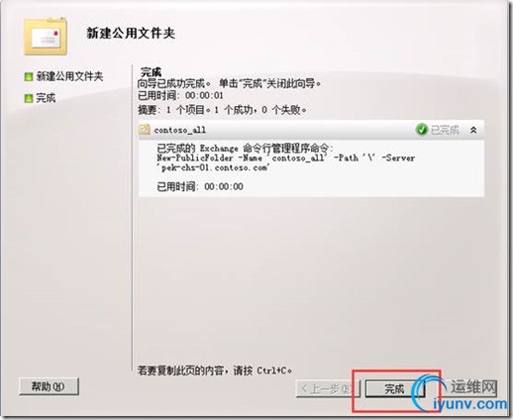Click the public folder wizard icon
This screenshot has height=420, width=513.
(x=46, y=37)
